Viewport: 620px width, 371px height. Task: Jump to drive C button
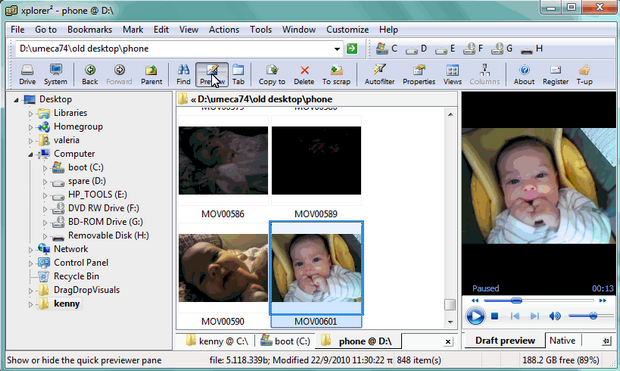click(x=386, y=49)
